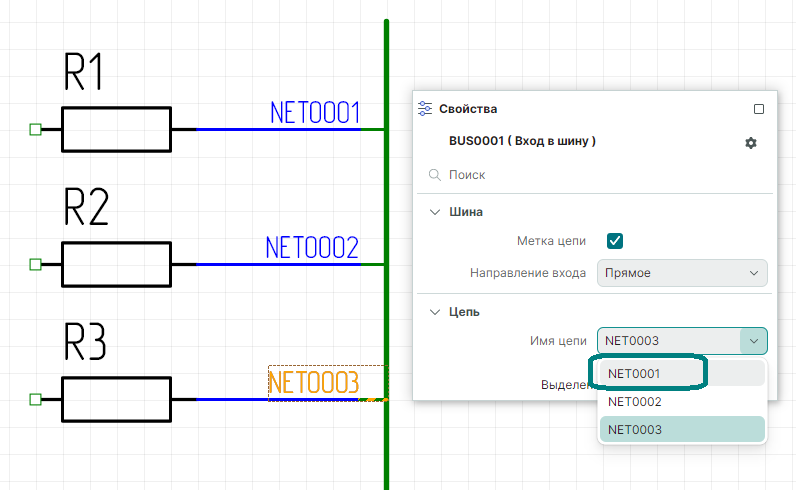The width and height of the screenshot is (796, 490).
Task: Uncheck the Метка цепи checkbox
Action: pyautogui.click(x=615, y=241)
